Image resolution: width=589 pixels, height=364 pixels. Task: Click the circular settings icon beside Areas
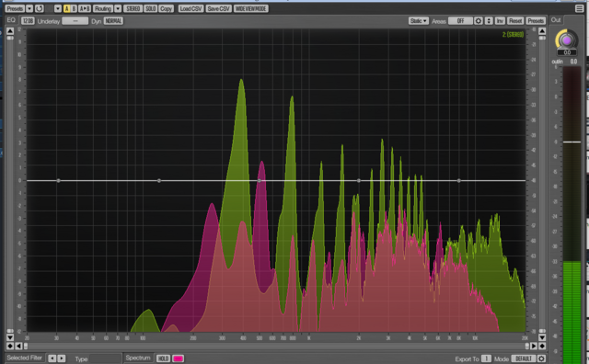[x=479, y=20]
